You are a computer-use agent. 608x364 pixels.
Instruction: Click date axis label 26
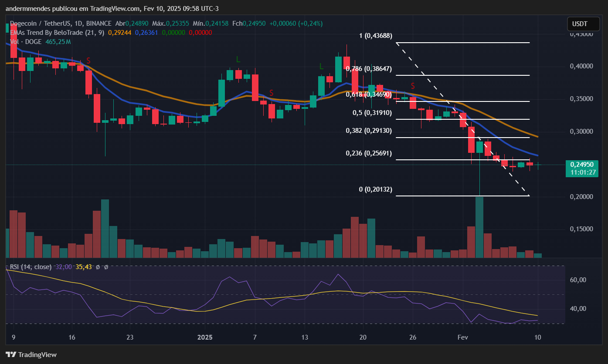(x=414, y=337)
